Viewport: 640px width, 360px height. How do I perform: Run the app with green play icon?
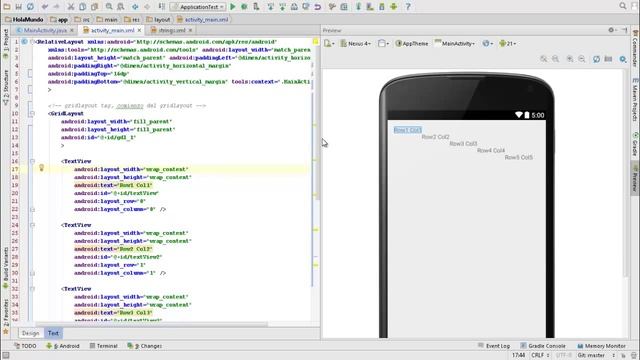tap(233, 7)
